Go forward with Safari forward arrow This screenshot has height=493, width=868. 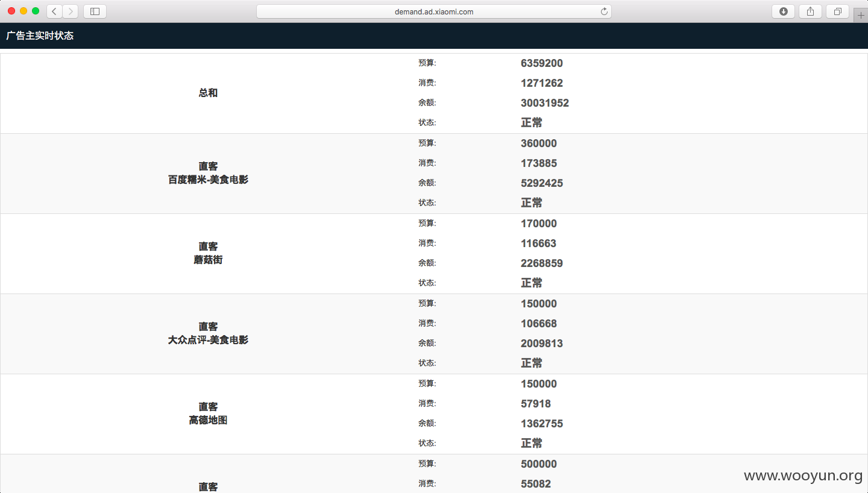[71, 11]
